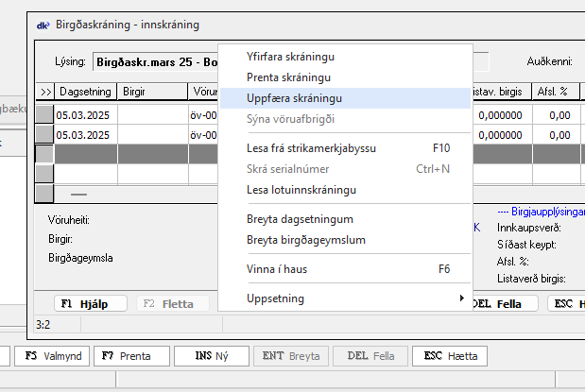Click the dk app icon in title bar
The width and height of the screenshot is (585, 392).
[43, 24]
